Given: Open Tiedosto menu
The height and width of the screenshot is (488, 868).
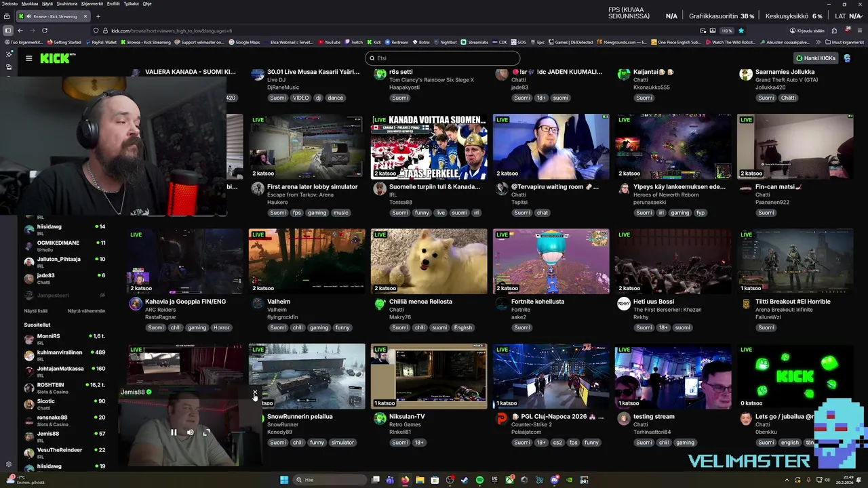Looking at the screenshot, I should pyautogui.click(x=9, y=3).
